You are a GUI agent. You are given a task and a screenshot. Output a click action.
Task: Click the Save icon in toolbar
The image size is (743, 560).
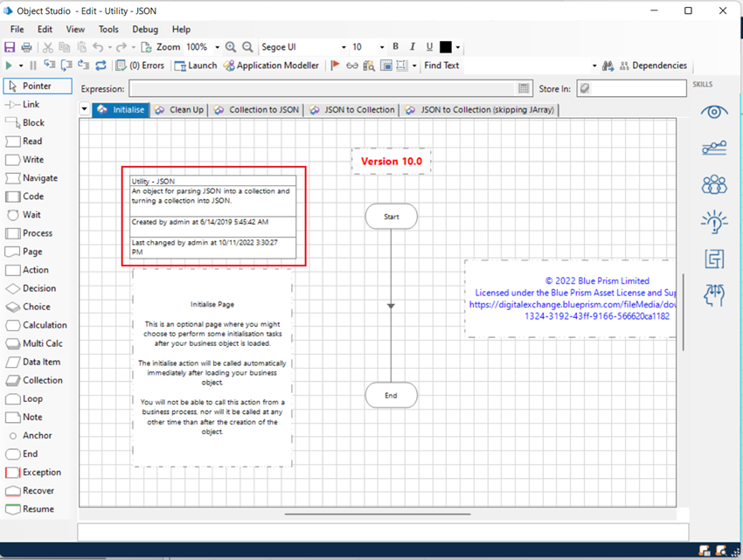tap(10, 47)
